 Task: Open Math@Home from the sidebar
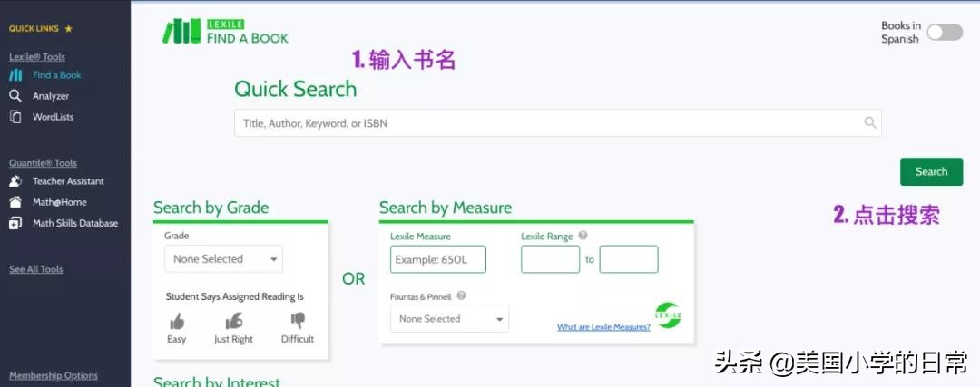pos(59,202)
